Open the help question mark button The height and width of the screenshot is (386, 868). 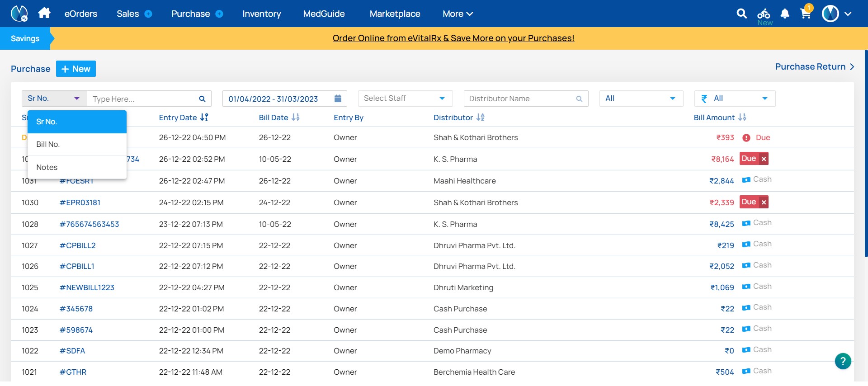coord(843,361)
